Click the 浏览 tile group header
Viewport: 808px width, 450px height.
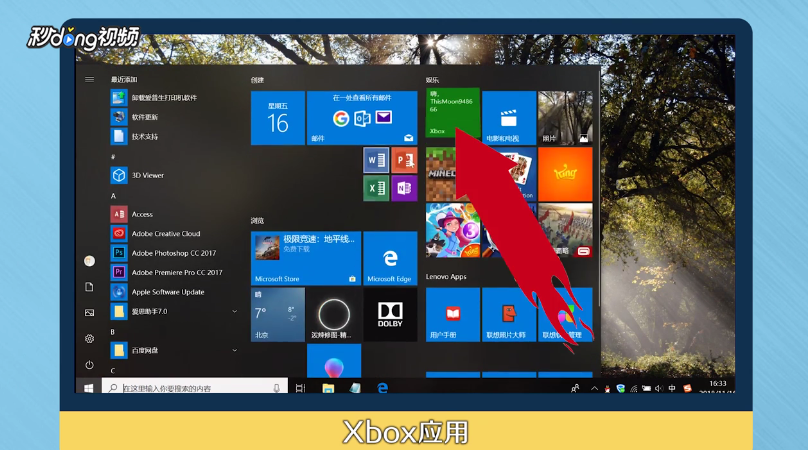257,221
